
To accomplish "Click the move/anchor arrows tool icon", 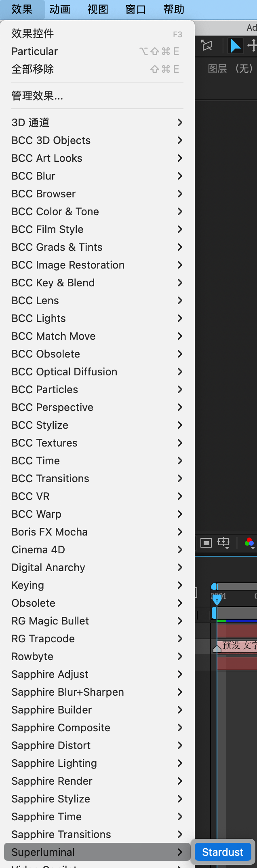I will 252,45.
